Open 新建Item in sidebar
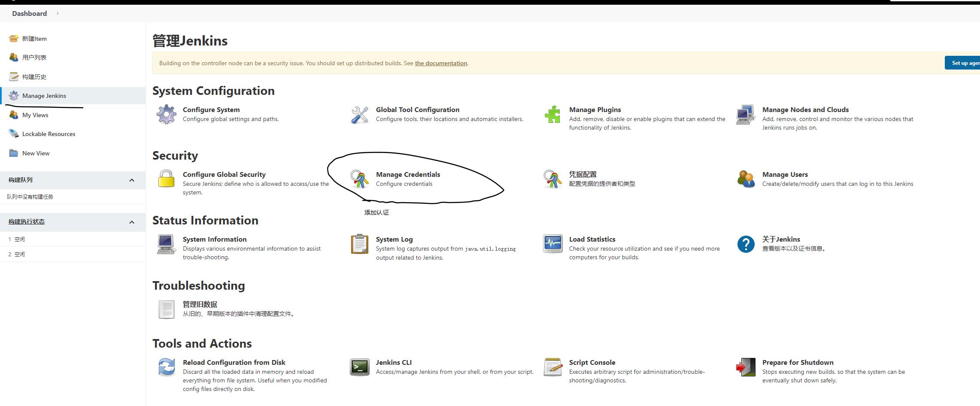The height and width of the screenshot is (406, 980). coord(34,39)
